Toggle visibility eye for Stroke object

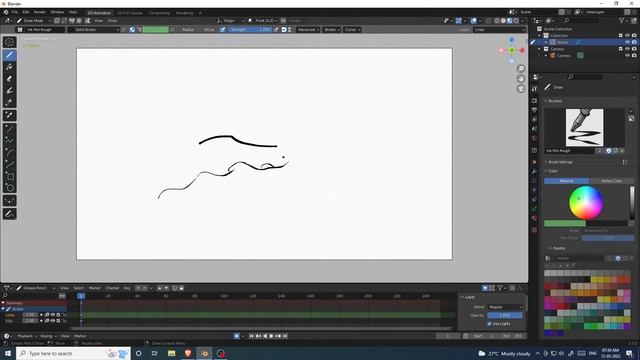tap(627, 42)
